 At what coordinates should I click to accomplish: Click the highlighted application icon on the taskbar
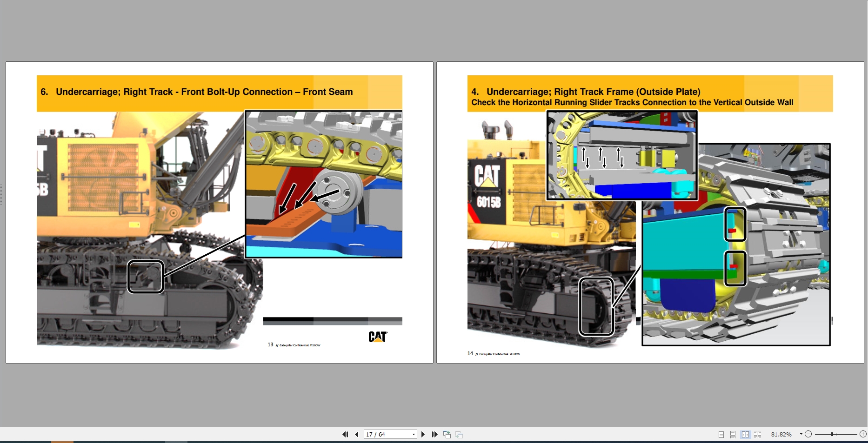click(x=62, y=442)
